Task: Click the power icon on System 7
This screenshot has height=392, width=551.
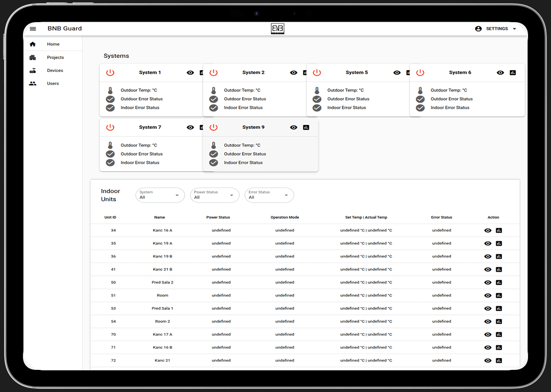Action: coord(110,128)
